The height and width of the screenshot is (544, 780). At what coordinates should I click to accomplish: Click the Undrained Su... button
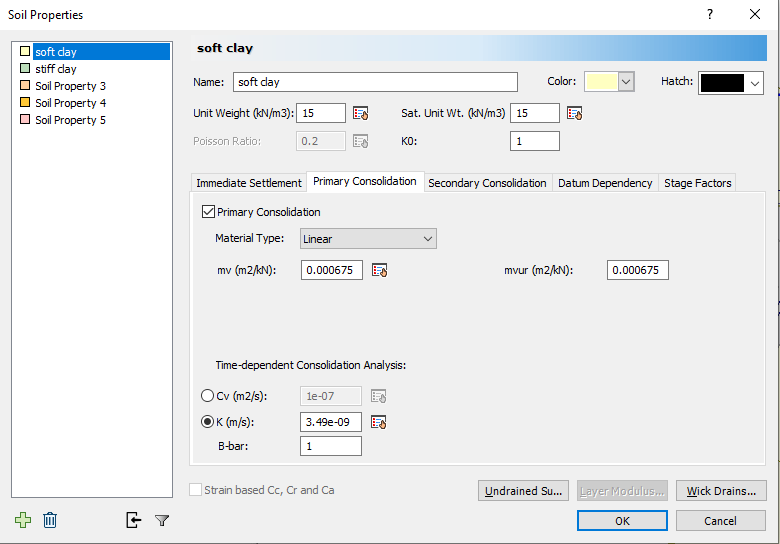pos(523,491)
